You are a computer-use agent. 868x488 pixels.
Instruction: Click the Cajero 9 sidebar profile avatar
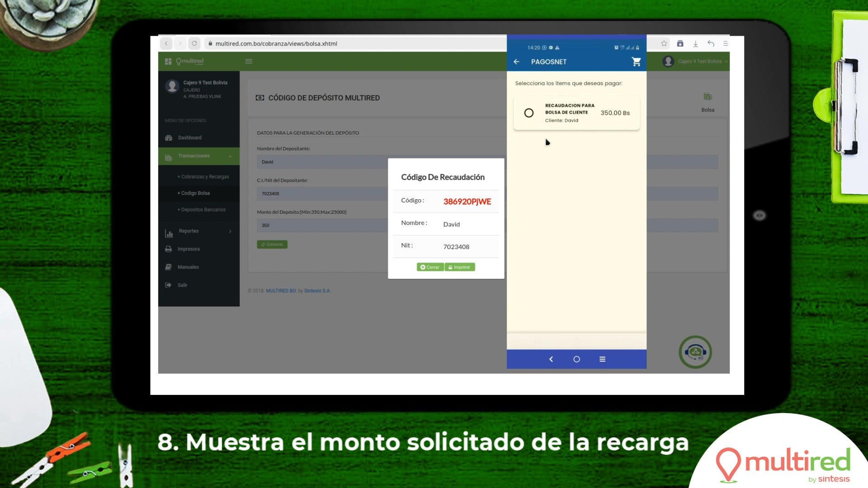click(172, 86)
